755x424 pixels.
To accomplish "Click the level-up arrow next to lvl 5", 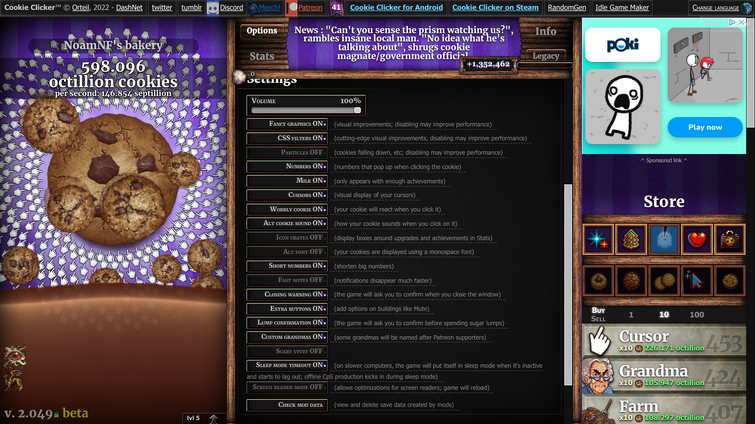I will 213,418.
